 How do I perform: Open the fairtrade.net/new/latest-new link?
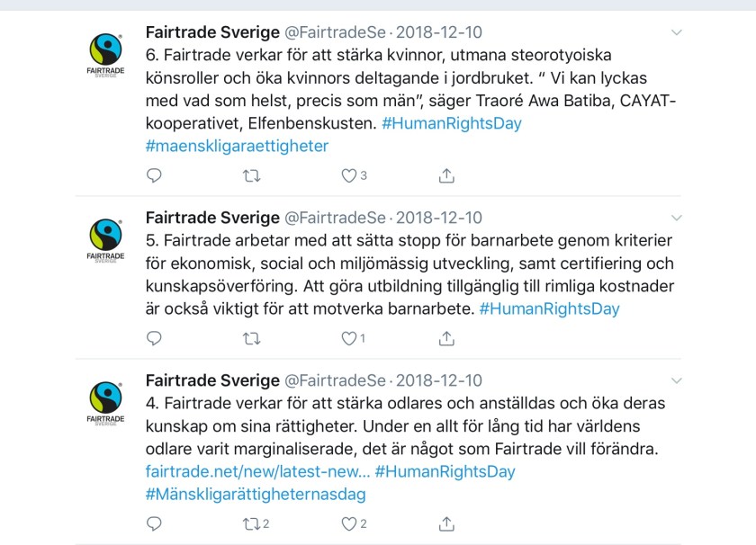tap(256, 471)
